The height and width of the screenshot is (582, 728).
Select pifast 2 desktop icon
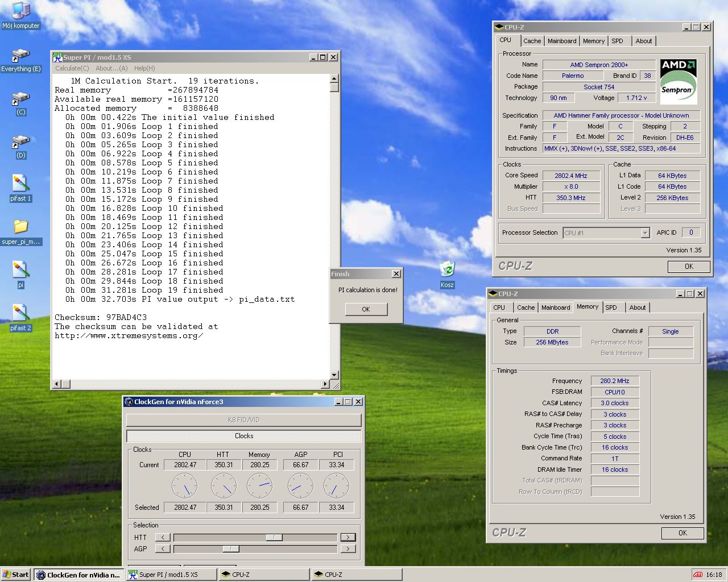(x=20, y=318)
